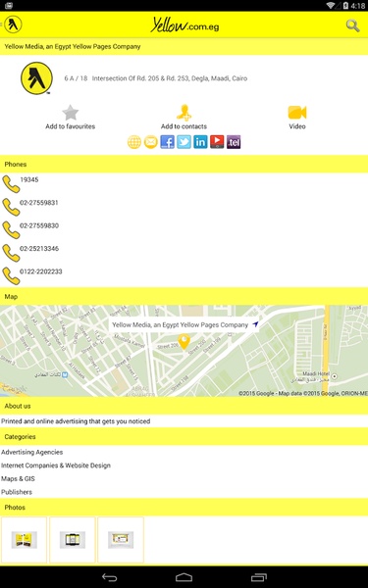This screenshot has height=588, width=368.
Task: Open the Video camera icon
Action: (297, 112)
